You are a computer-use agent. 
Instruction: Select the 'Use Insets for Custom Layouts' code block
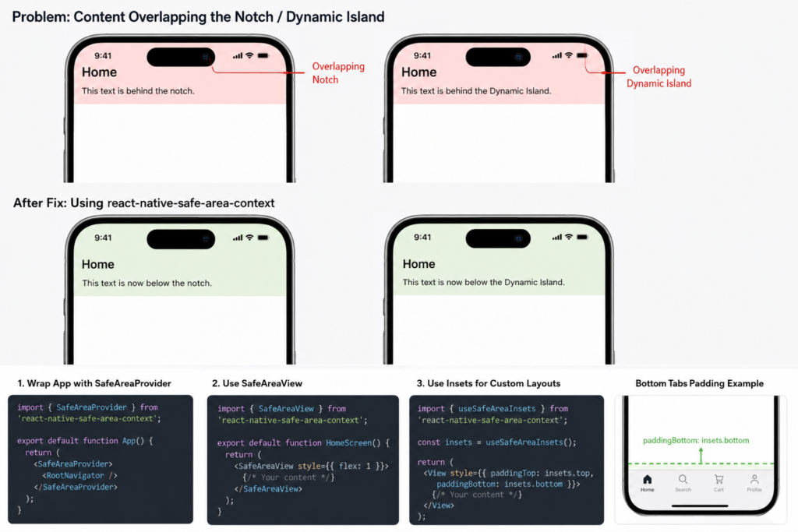coord(507,460)
